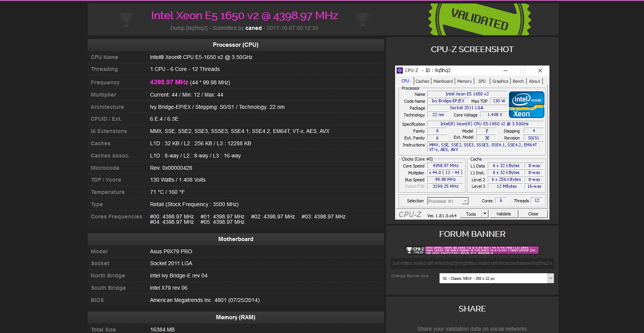
Task: Click the IA Extensions list text
Action: pyautogui.click(x=240, y=131)
